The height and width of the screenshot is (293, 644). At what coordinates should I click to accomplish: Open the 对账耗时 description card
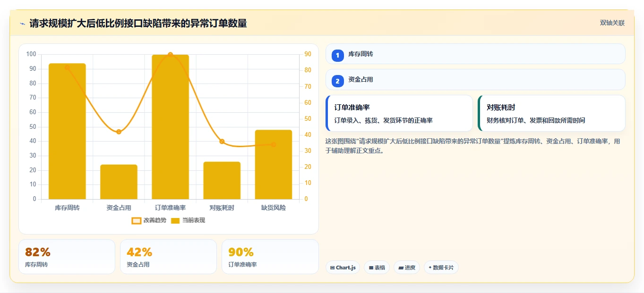pos(551,113)
